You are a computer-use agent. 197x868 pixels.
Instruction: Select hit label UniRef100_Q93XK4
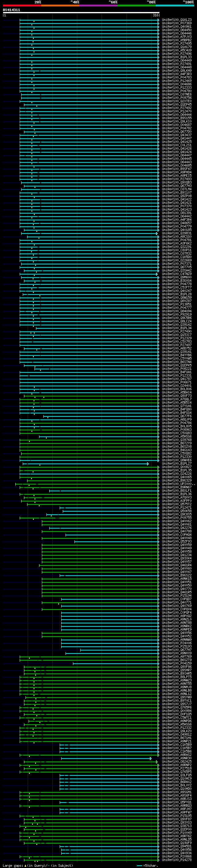coord(177,558)
